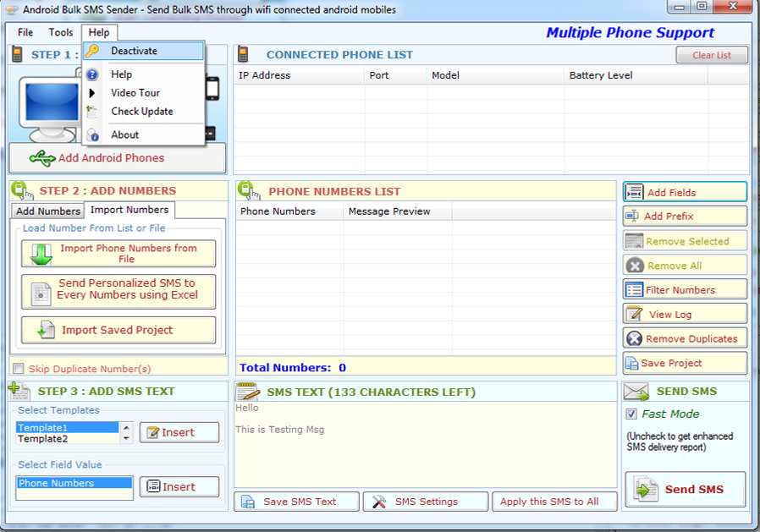760x532 pixels.
Task: Click the About info icon
Action: click(x=92, y=135)
